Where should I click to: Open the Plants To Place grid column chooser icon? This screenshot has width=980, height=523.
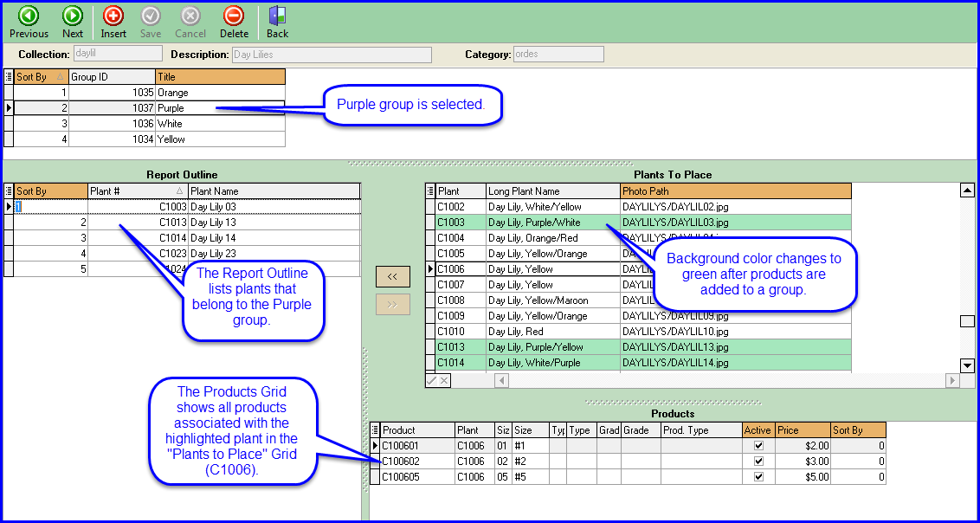[x=430, y=190]
